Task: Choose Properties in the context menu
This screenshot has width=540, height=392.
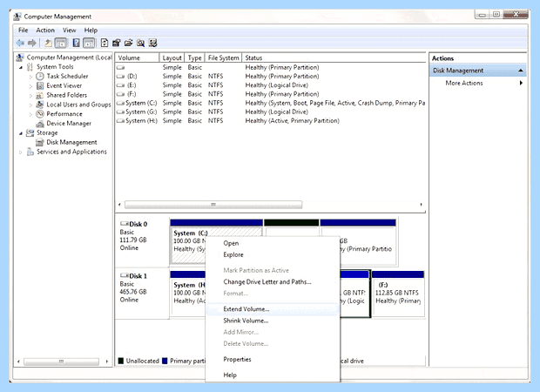Action: click(272, 359)
